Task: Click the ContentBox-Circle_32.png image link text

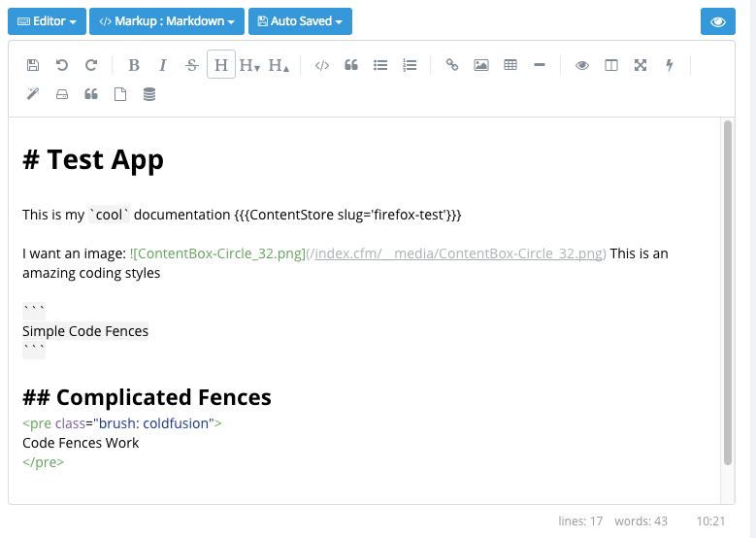Action: pos(219,253)
